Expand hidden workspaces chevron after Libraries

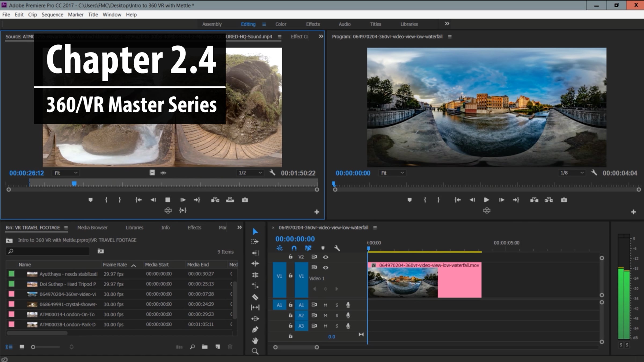tap(447, 24)
